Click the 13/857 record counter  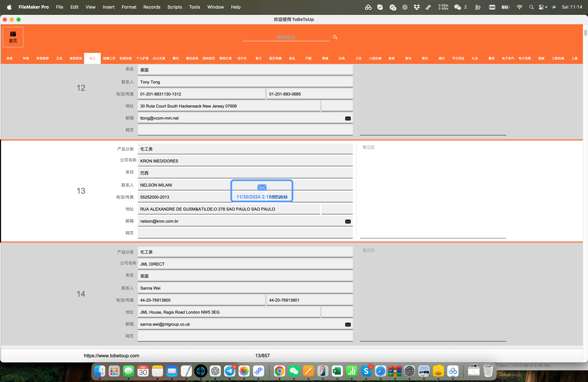click(262, 356)
